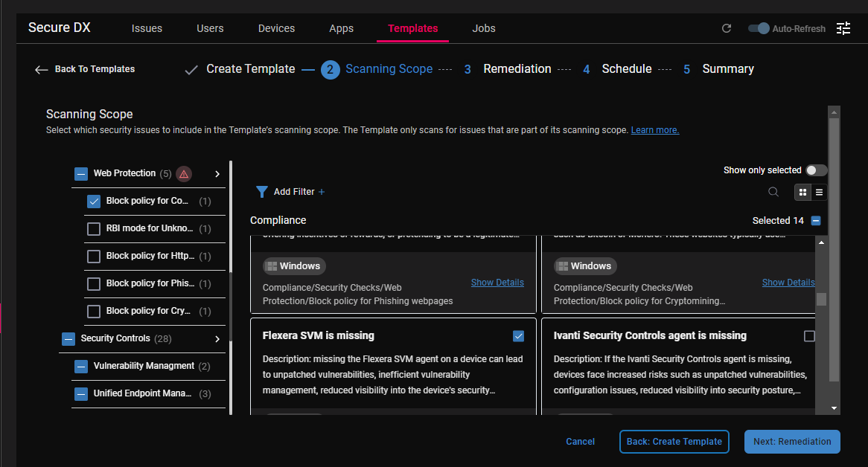This screenshot has width=868, height=467.
Task: Click Back To Templates link
Action: click(95, 69)
